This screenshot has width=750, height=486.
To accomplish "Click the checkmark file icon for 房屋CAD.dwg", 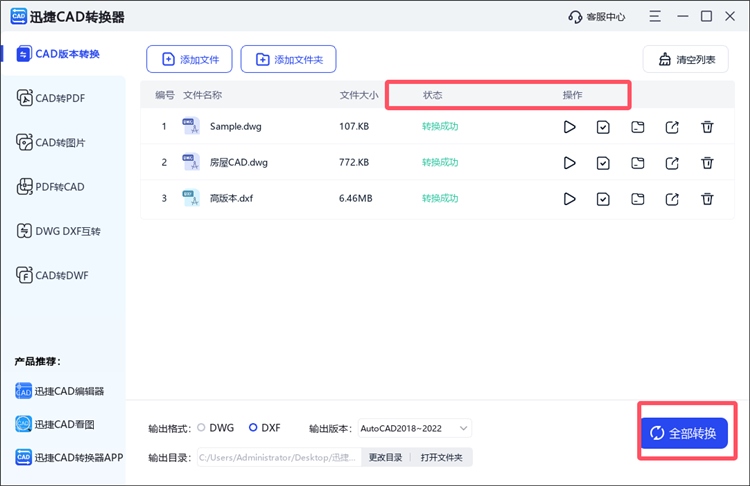I will 603,163.
